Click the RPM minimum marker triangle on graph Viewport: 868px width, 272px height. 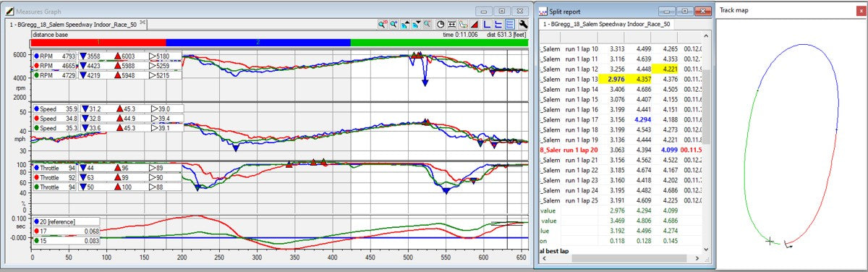point(425,83)
